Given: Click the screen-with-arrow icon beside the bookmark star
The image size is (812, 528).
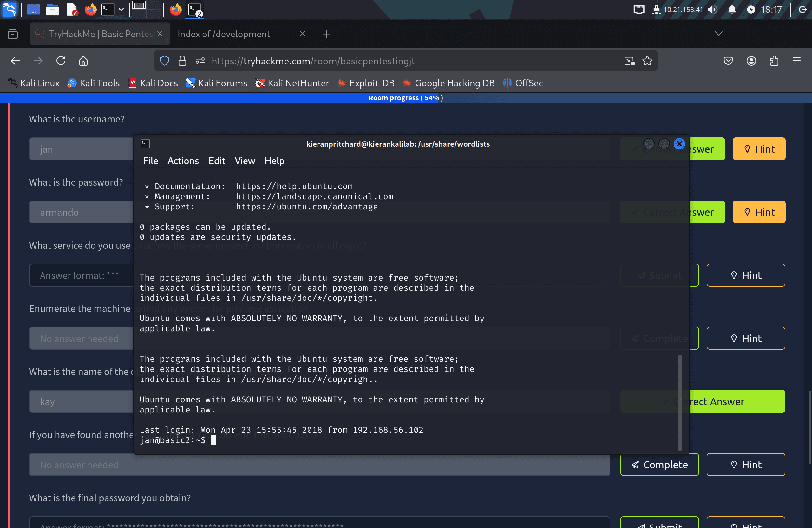Looking at the screenshot, I should point(630,61).
